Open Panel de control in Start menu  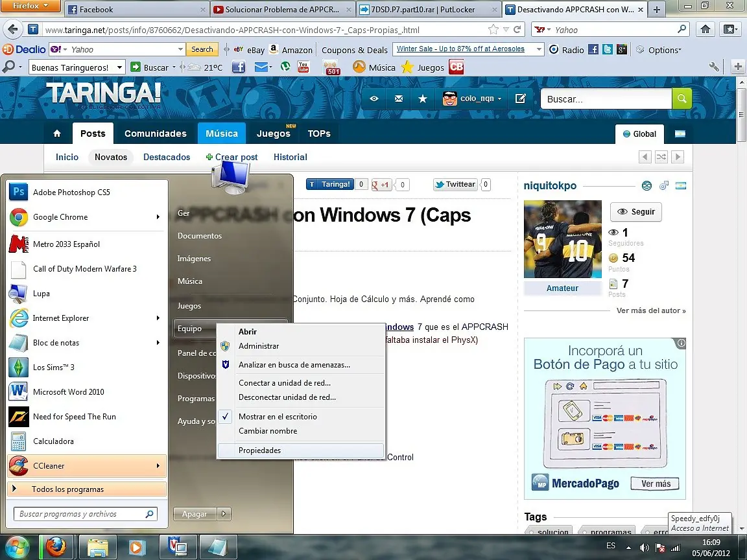point(196,353)
